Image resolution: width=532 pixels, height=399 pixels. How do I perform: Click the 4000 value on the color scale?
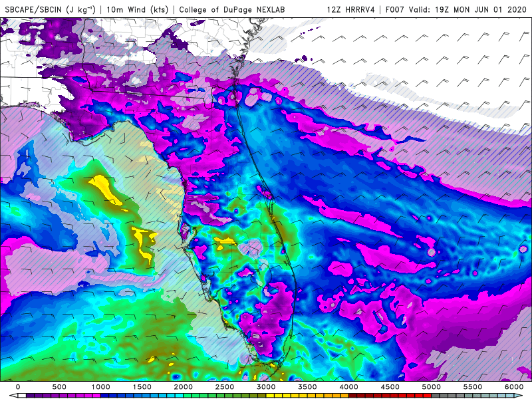tap(348, 387)
